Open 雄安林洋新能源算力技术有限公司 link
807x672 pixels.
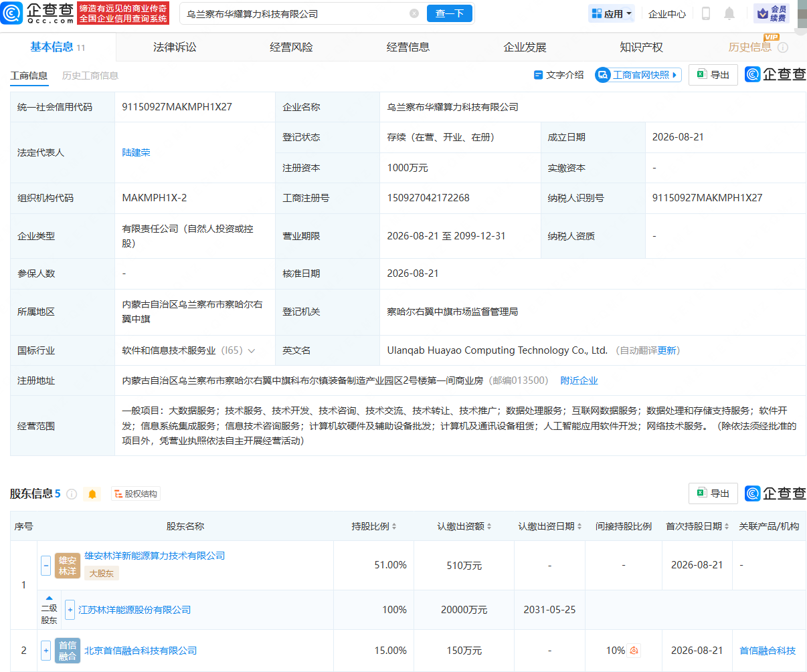pyautogui.click(x=155, y=556)
